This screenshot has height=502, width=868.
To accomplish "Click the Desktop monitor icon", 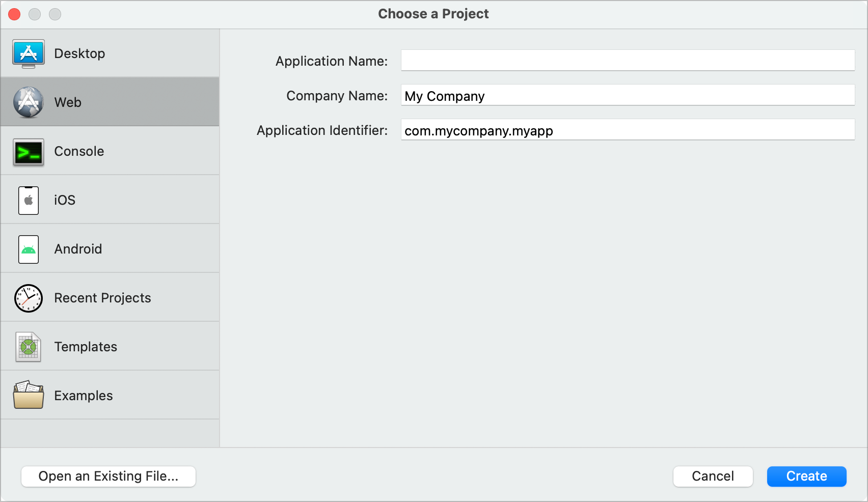I will [x=29, y=53].
